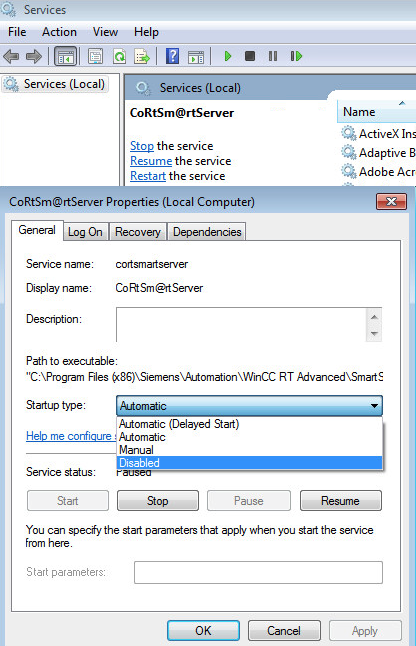Image resolution: width=416 pixels, height=646 pixels.
Task: Open the Action menu
Action: pyautogui.click(x=59, y=32)
